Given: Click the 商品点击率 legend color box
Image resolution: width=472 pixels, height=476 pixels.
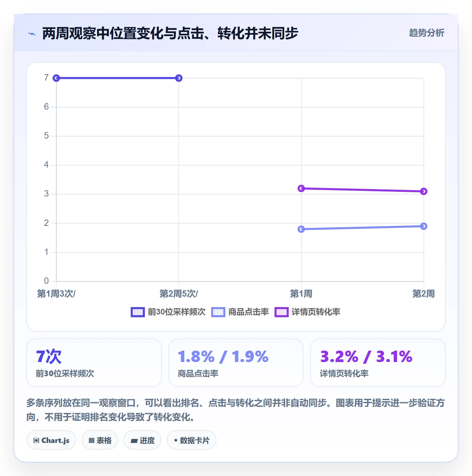Looking at the screenshot, I should tap(218, 312).
